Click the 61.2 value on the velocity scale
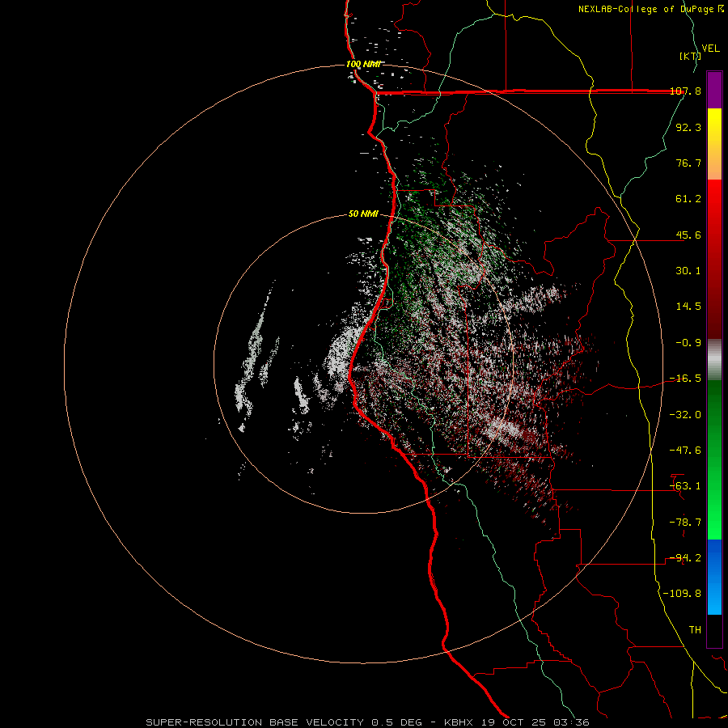Viewport: 728px width, 728px height. (x=688, y=199)
